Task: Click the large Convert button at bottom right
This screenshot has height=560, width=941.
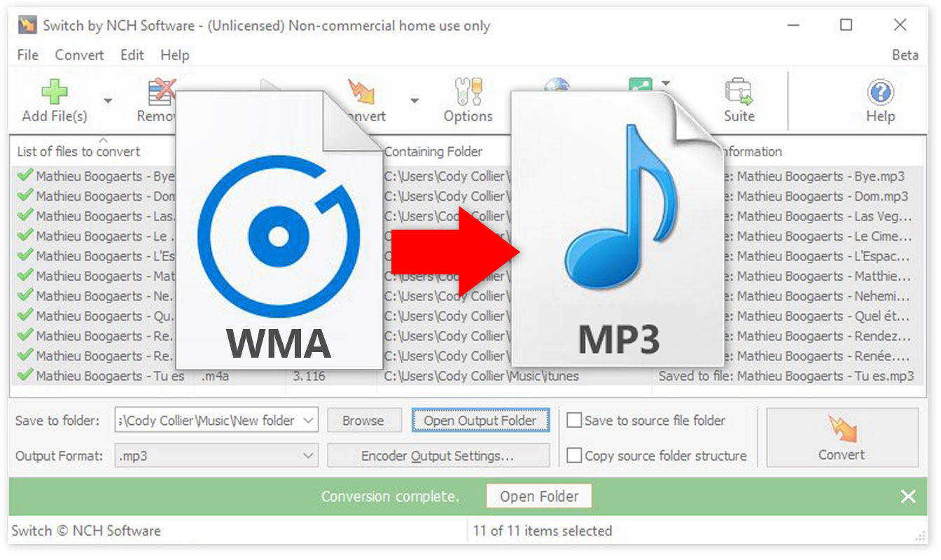Action: click(842, 437)
